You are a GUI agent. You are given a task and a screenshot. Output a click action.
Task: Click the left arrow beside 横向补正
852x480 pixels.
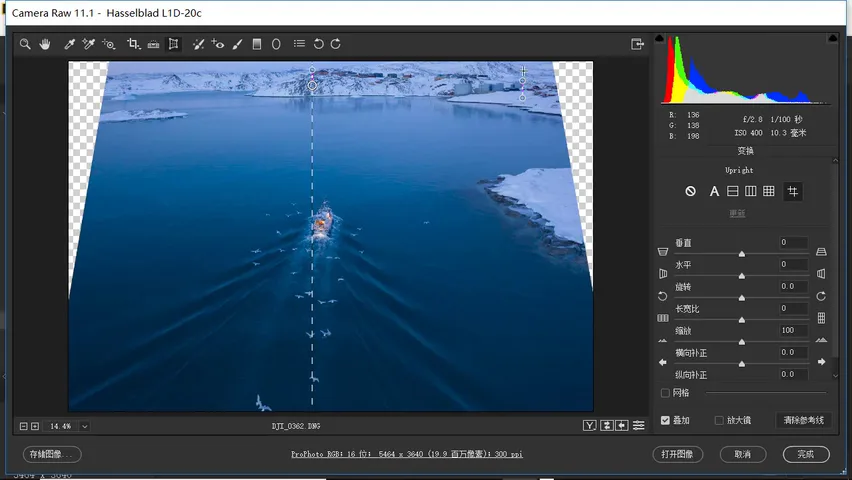[x=662, y=362]
